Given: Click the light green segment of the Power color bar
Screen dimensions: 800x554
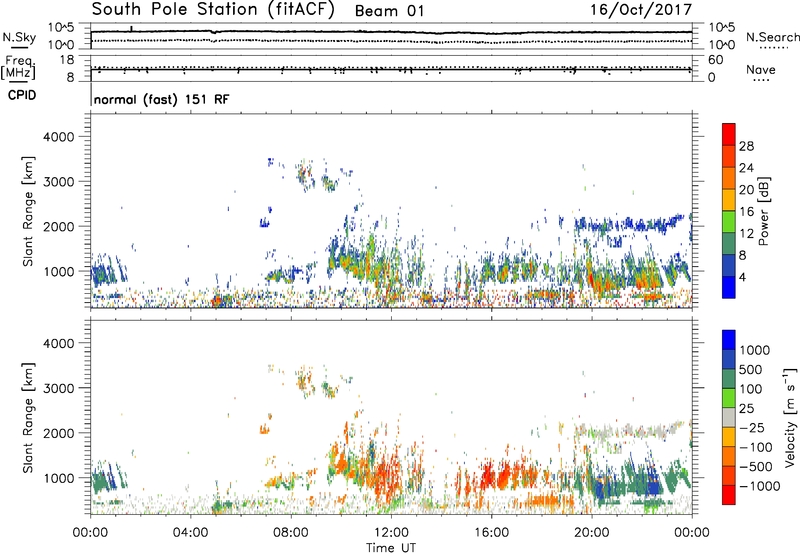Looking at the screenshot, I should (x=729, y=221).
